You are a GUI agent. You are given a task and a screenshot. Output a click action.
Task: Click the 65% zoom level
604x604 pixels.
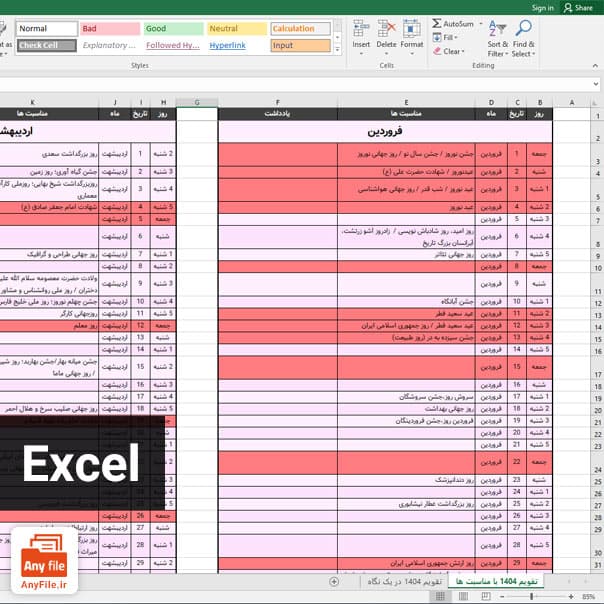tap(589, 597)
